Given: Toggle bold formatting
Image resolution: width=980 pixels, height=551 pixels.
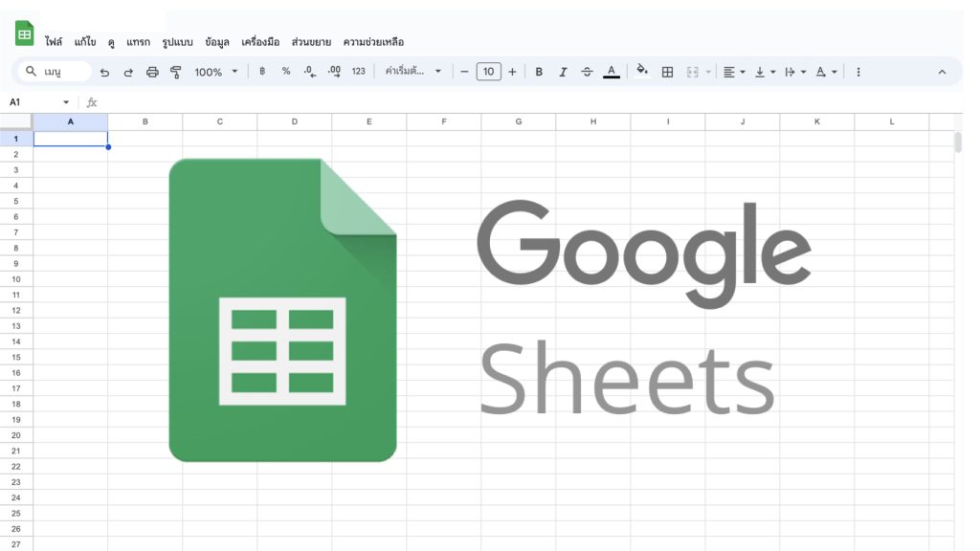Looking at the screenshot, I should pos(539,72).
